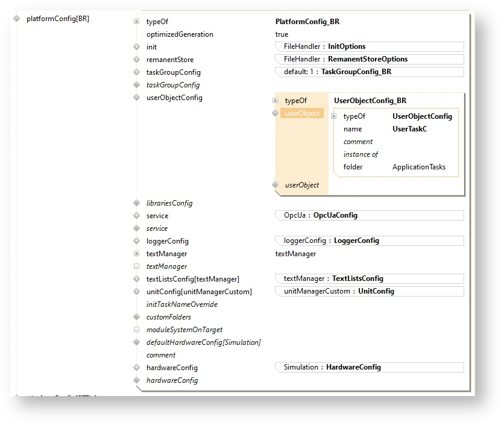This screenshot has width=504, height=425.
Task: Collapse the highlighted userObject entry via its diamond
Action: (276, 113)
